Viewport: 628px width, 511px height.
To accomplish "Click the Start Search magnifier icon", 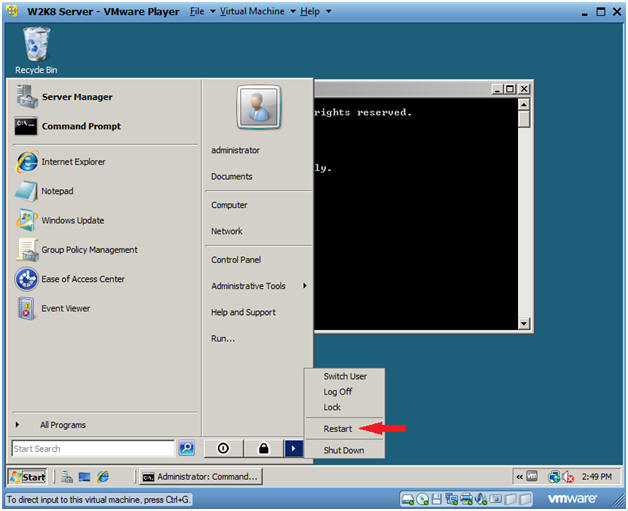I will 187,448.
